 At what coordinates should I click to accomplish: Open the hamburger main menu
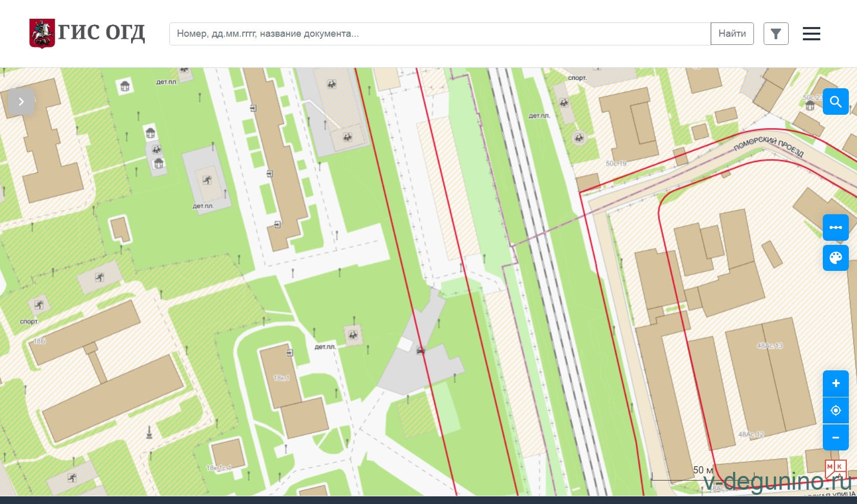point(811,34)
